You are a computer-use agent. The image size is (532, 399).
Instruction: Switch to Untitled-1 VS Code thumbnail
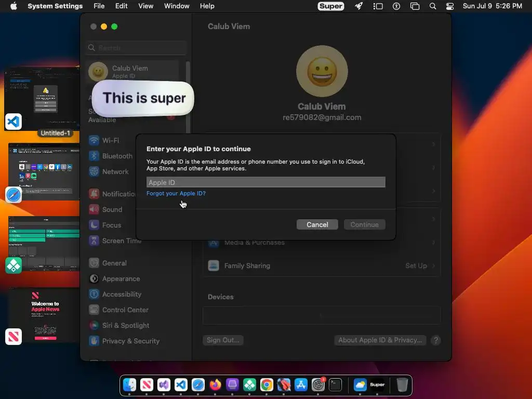(42, 99)
